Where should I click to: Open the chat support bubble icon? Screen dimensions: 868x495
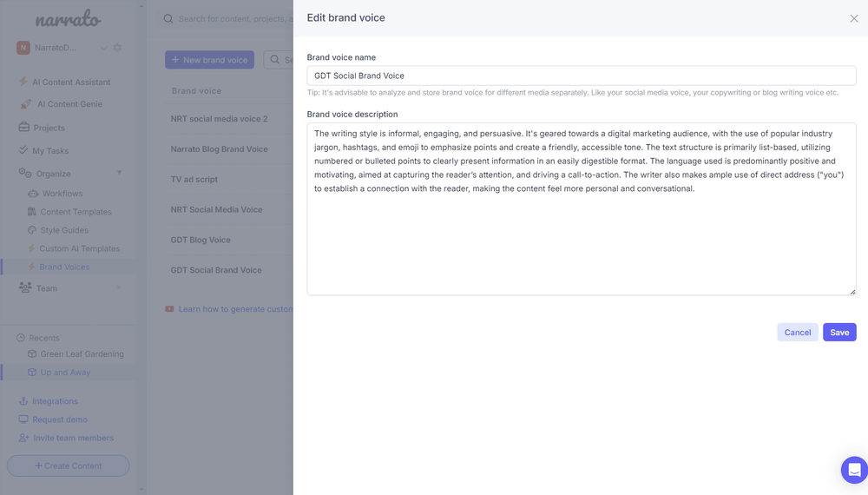click(854, 470)
